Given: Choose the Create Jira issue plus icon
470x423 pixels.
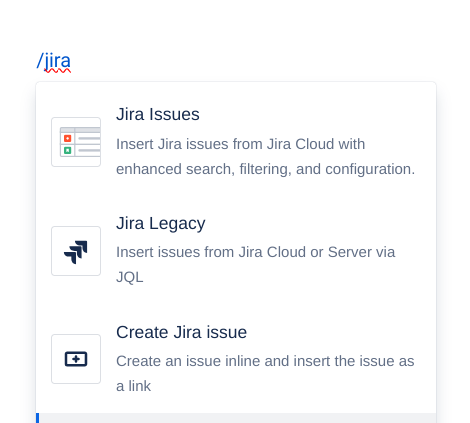Looking at the screenshot, I should tap(76, 359).
